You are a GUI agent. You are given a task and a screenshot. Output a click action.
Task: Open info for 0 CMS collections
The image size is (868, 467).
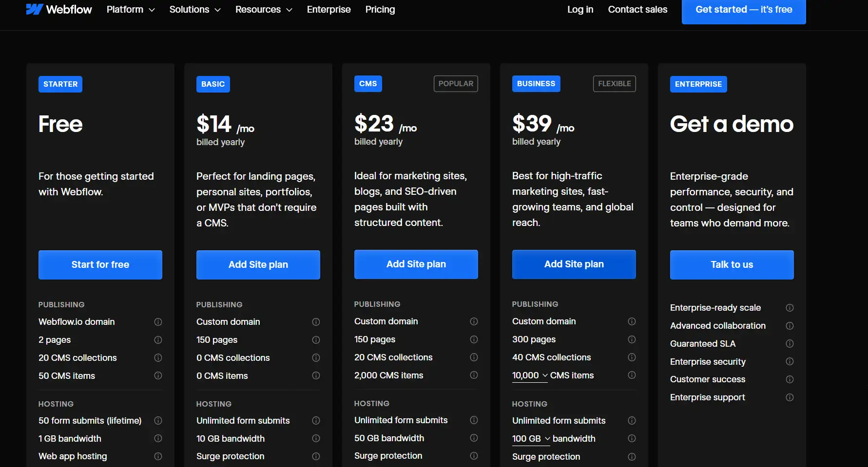click(316, 358)
